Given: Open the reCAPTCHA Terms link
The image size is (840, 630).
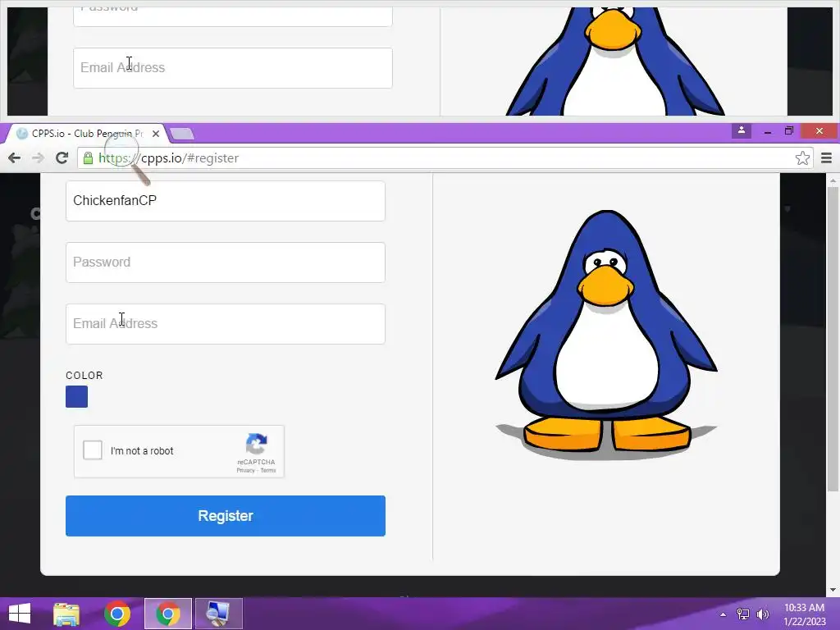Looking at the screenshot, I should [268, 470].
